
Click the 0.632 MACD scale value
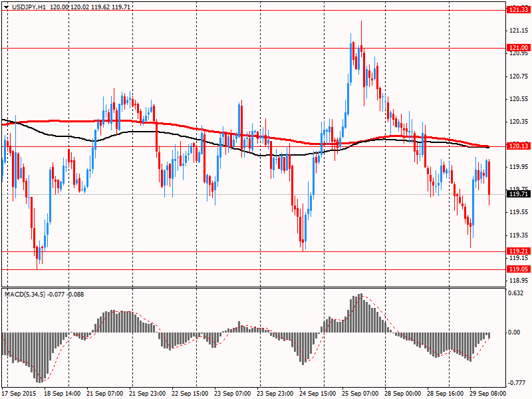coord(517,293)
